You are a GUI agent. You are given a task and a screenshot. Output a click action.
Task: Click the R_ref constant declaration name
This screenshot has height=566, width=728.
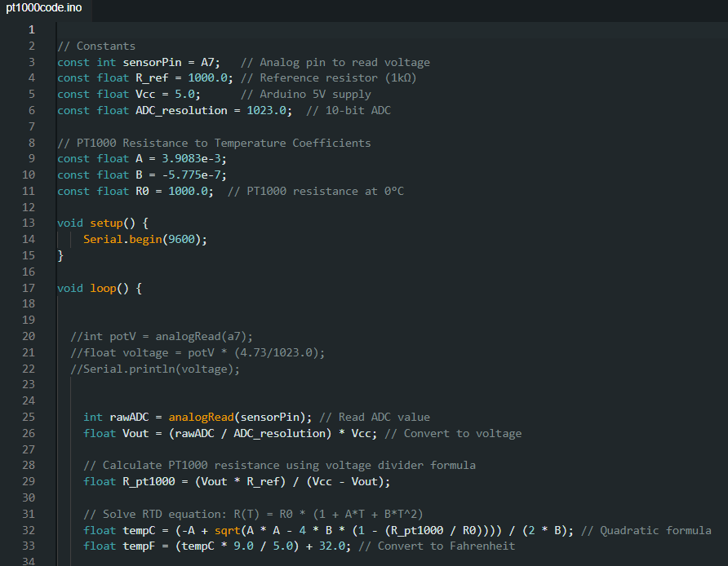coord(152,78)
